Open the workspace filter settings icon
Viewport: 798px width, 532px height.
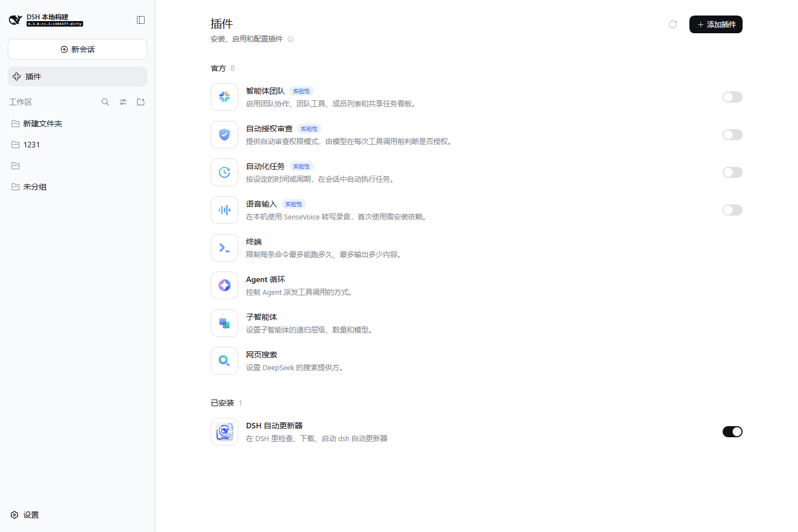[x=123, y=102]
